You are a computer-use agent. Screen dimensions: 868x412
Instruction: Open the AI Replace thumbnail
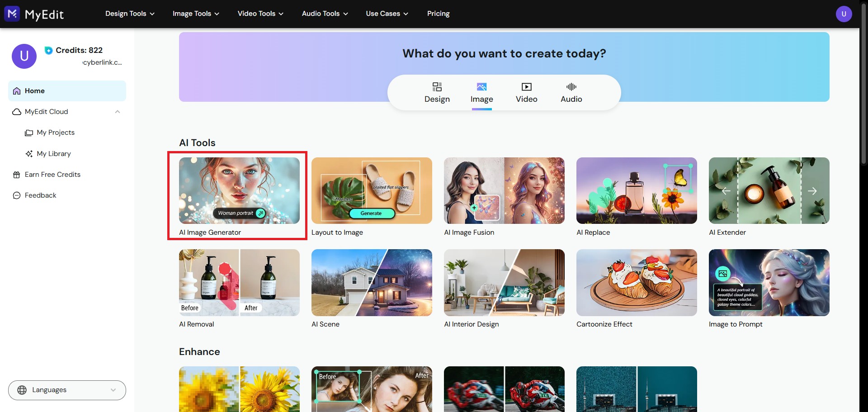637,190
